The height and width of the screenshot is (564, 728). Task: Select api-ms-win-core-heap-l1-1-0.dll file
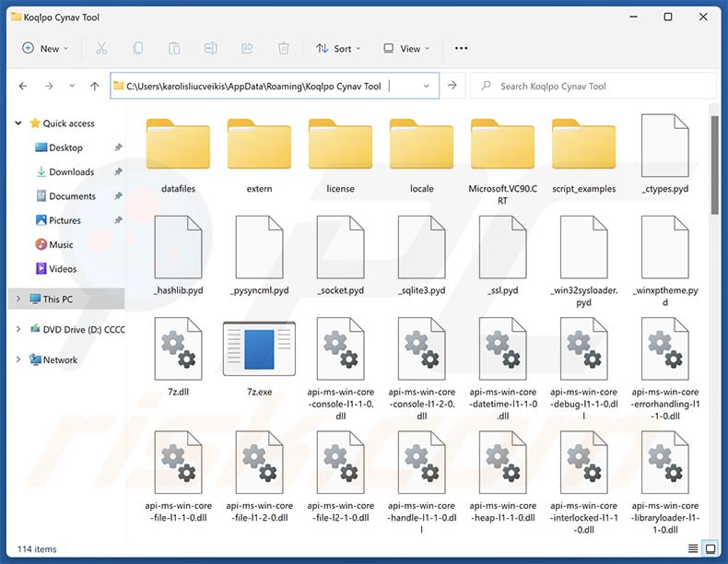click(503, 476)
